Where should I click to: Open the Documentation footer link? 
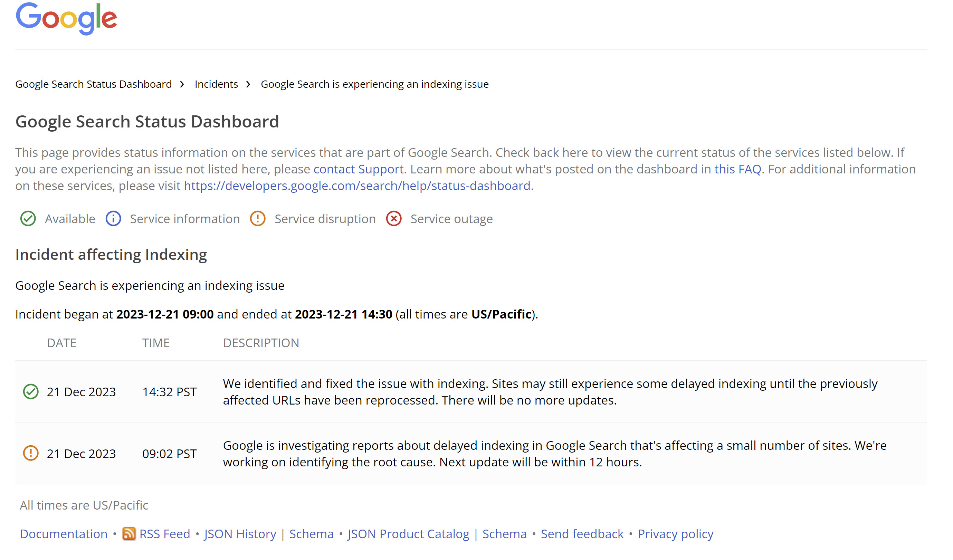(x=64, y=534)
